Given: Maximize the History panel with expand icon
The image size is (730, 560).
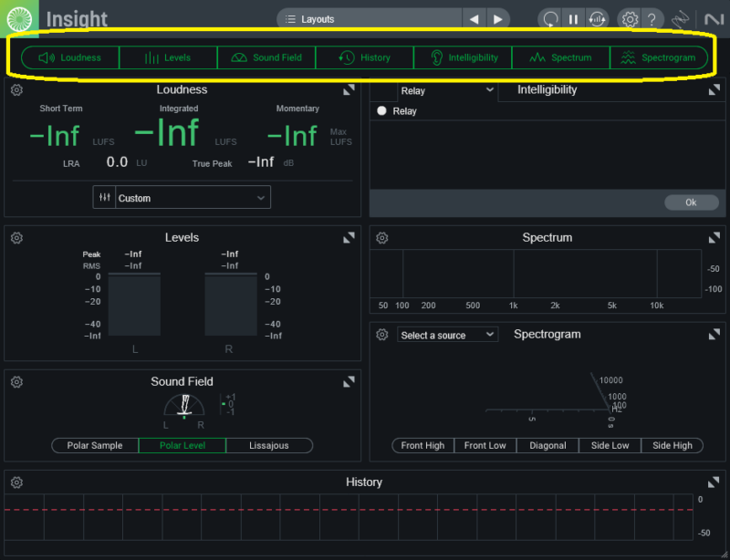Looking at the screenshot, I should tap(714, 482).
